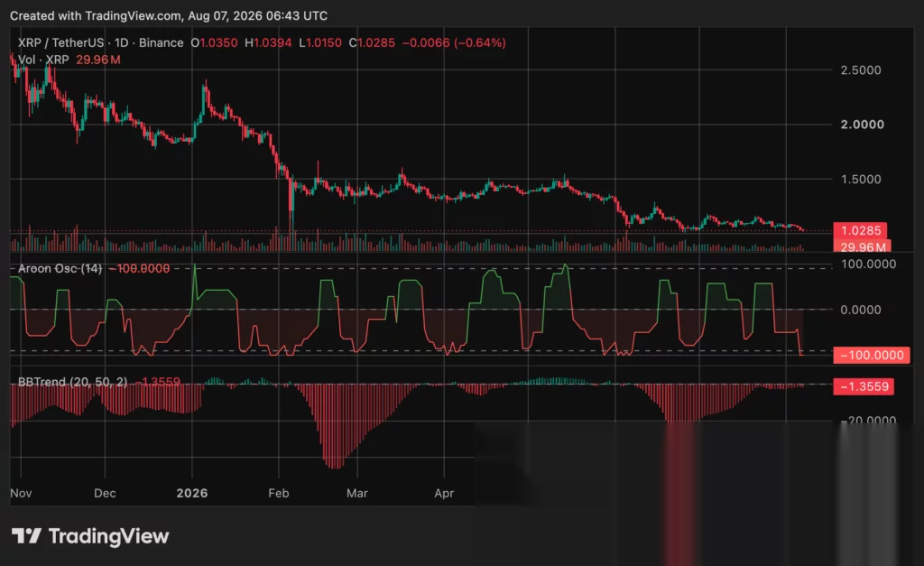Click the low price L1.0150 value
Image resolution: width=924 pixels, height=566 pixels.
320,42
